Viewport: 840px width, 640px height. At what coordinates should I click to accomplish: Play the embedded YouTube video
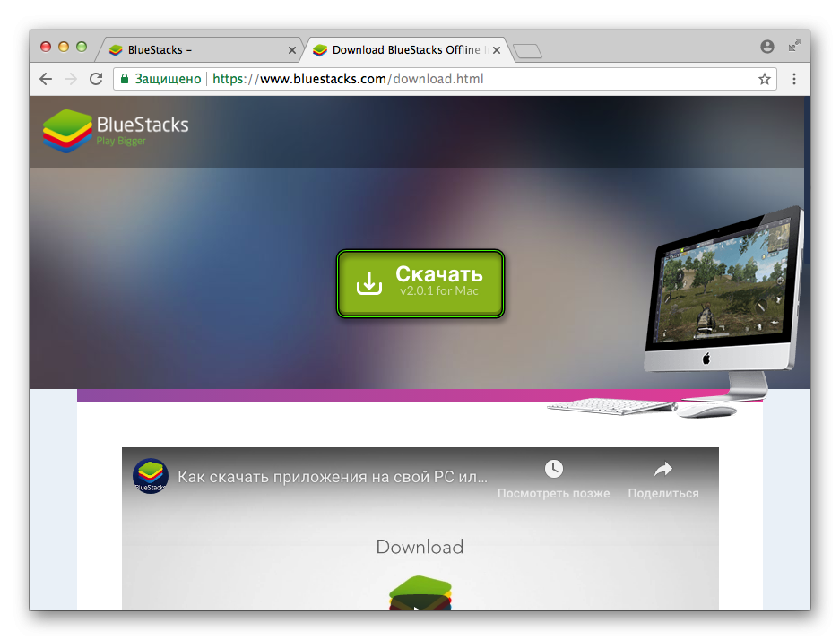click(x=420, y=602)
